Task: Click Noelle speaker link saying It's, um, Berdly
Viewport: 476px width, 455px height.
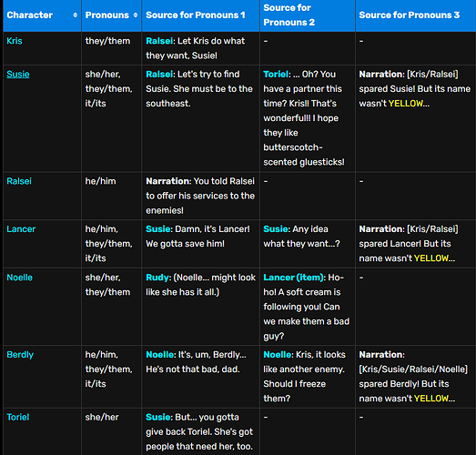Action: pos(159,355)
